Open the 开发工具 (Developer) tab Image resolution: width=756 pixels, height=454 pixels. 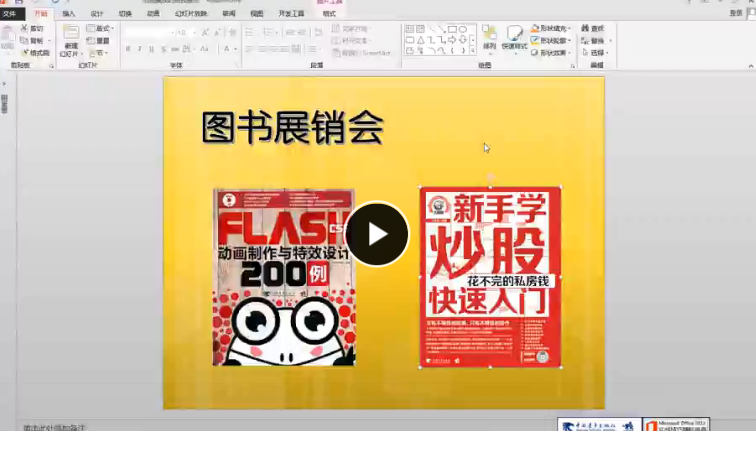click(291, 13)
